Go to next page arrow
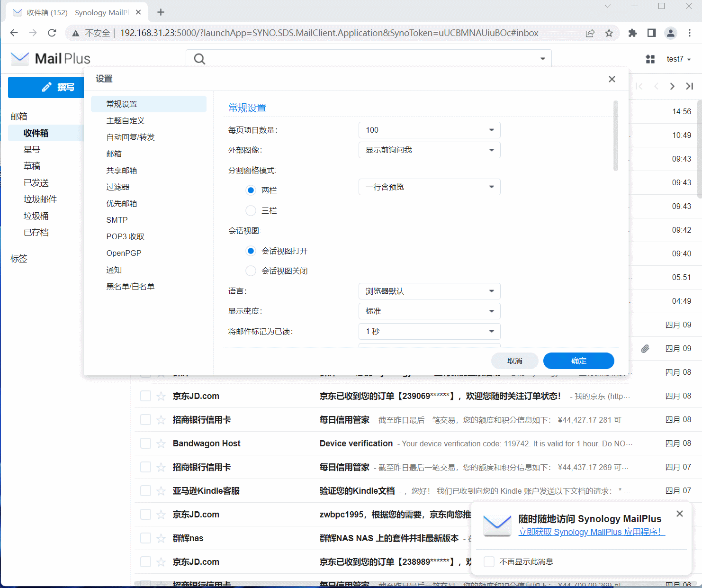Image resolution: width=702 pixels, height=588 pixels. [672, 86]
